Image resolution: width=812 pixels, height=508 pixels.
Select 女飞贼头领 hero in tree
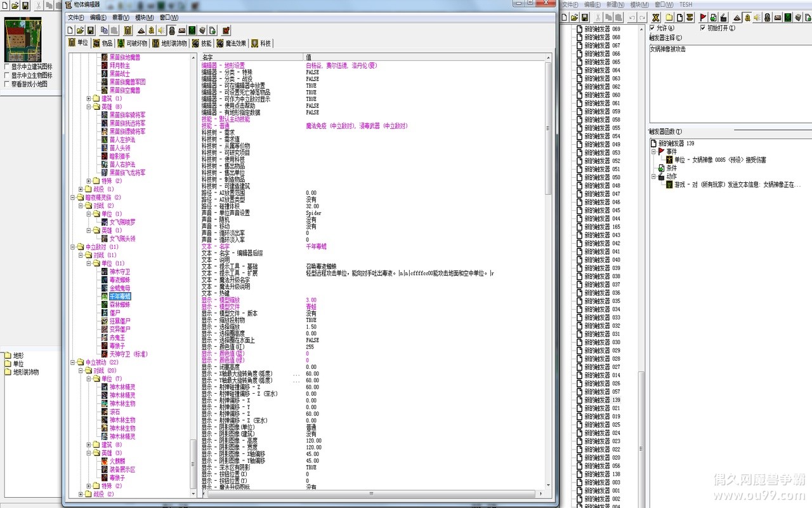[x=122, y=239]
